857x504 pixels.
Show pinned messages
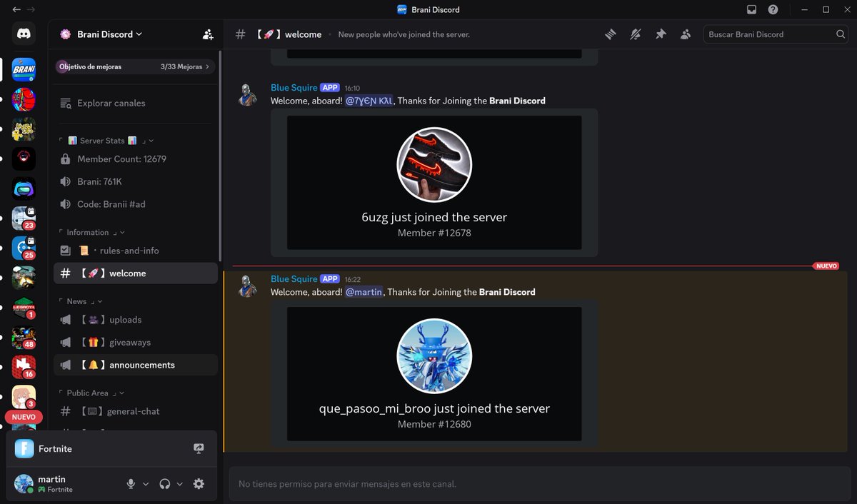(661, 34)
